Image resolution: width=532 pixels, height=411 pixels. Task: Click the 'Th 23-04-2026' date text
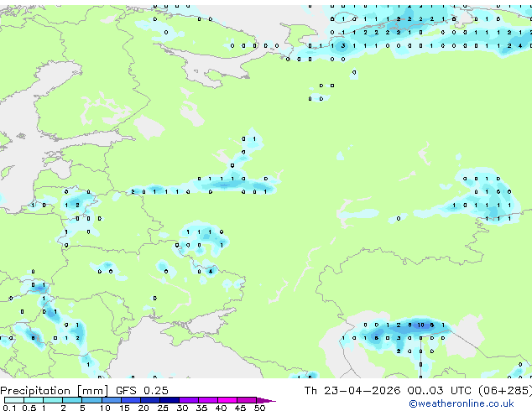pos(352,391)
